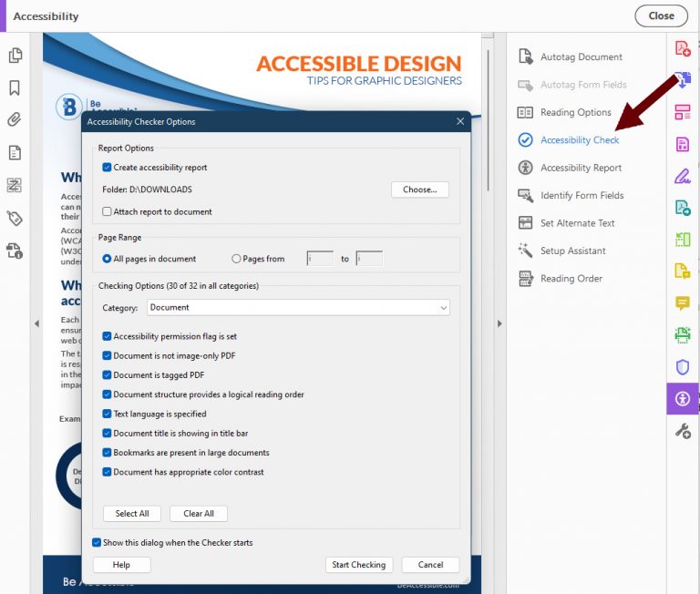Screen dimensions: 700x594
Task: Open Create PDF tool in right rail
Action: pyautogui.click(x=683, y=48)
